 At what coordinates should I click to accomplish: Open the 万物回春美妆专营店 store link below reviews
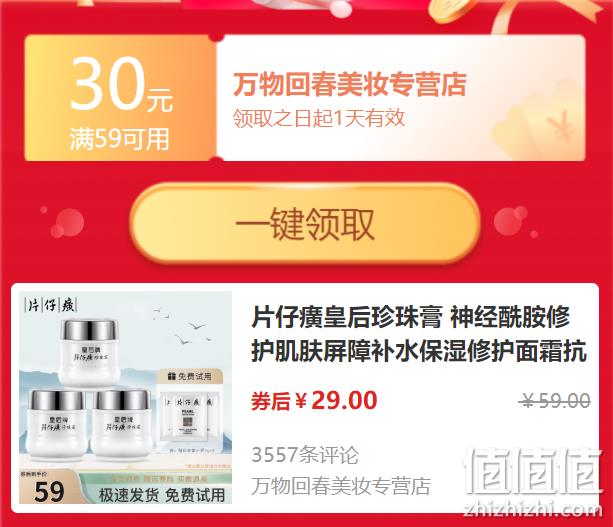click(x=341, y=486)
